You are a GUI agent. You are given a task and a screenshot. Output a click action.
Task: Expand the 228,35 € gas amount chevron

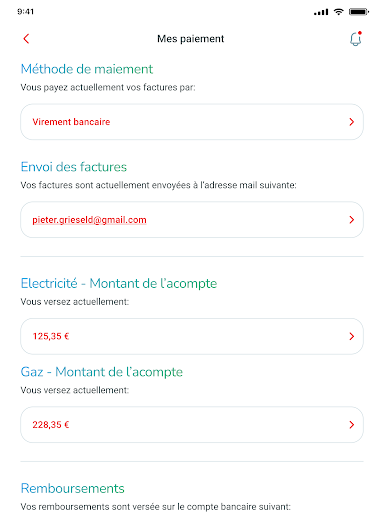click(351, 425)
